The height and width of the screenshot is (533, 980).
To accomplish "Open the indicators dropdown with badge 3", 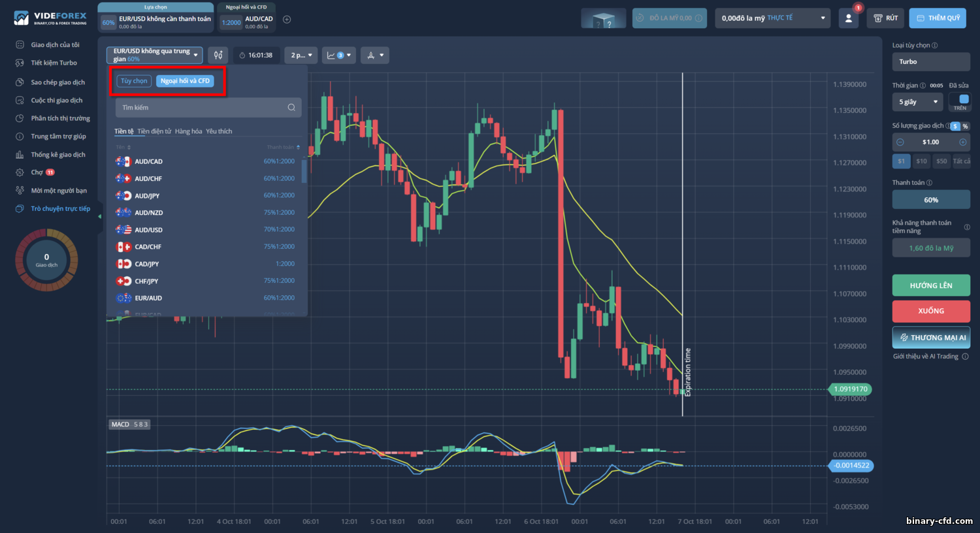I will [338, 55].
